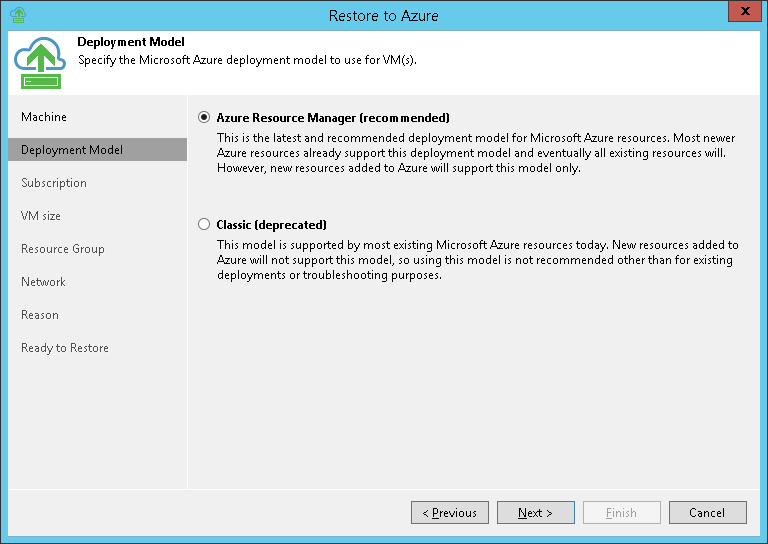Select the Network step

coord(43,282)
